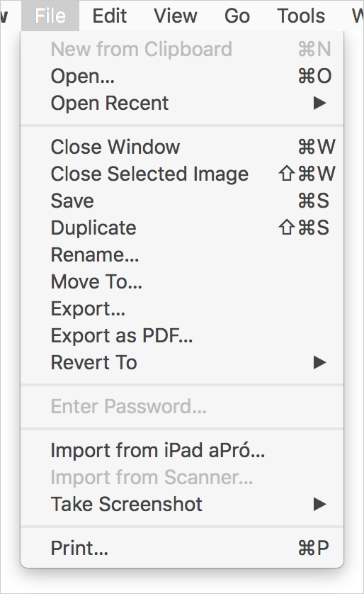Open the Tools menu
Screen dimensions: 364x594
[x=301, y=16]
